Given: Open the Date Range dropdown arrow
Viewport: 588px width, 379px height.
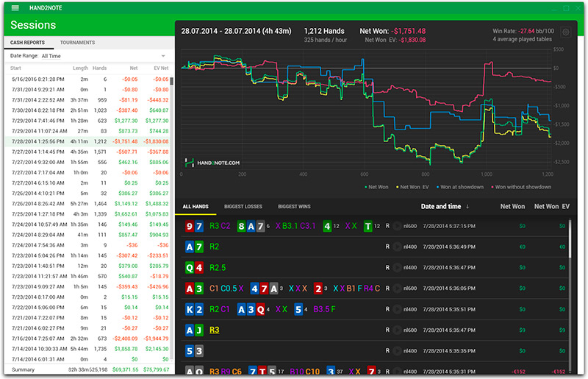Looking at the screenshot, I should 163,56.
